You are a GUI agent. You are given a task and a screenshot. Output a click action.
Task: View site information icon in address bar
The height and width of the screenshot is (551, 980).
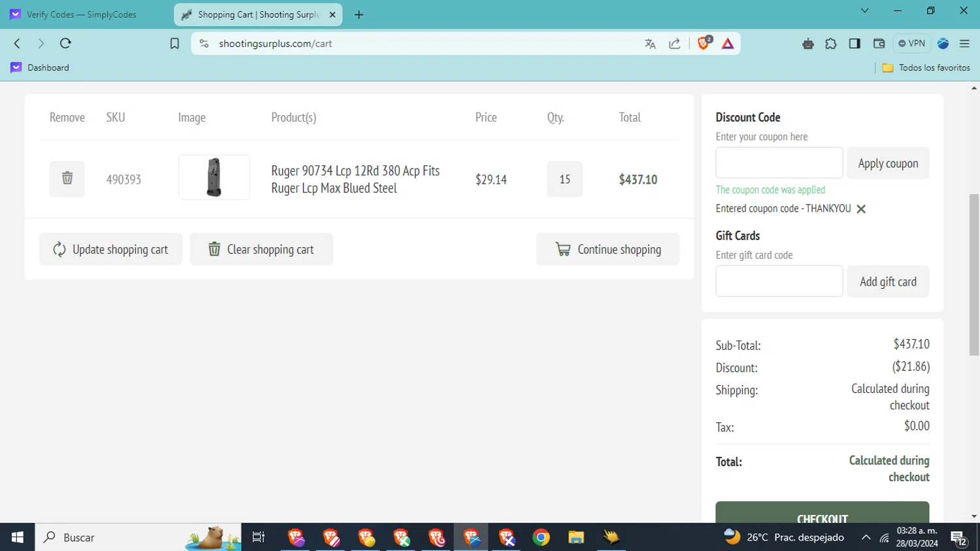click(204, 44)
